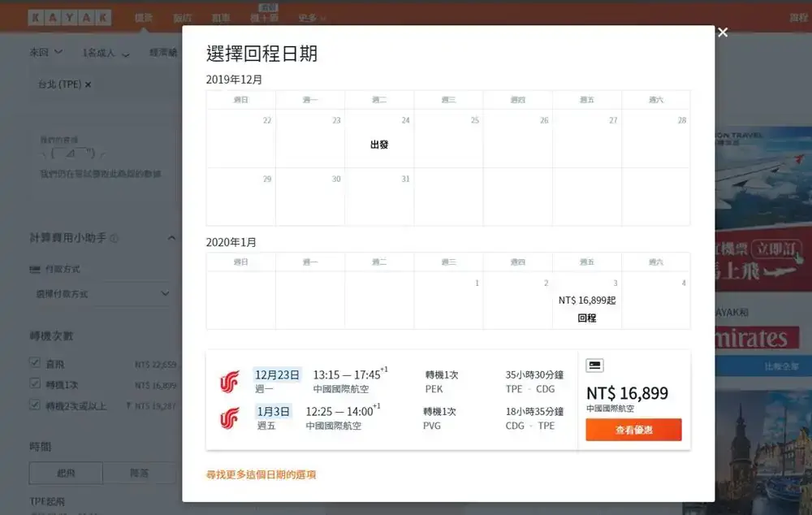Click the Air China logo for 12月23日 flight
The image size is (812, 515).
click(x=230, y=382)
